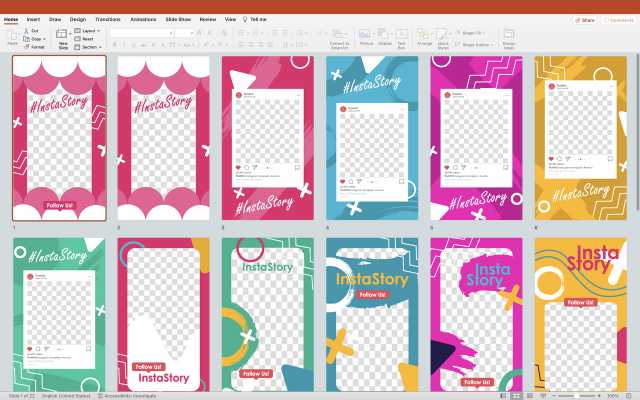This screenshot has width=640, height=400.
Task: Click the Share button
Action: [x=585, y=19]
